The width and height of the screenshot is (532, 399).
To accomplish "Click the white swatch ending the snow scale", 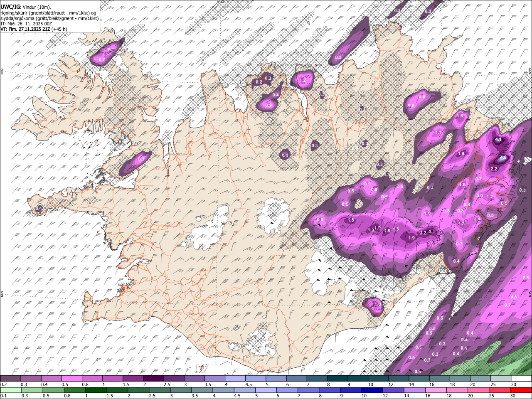I will point(521,379).
